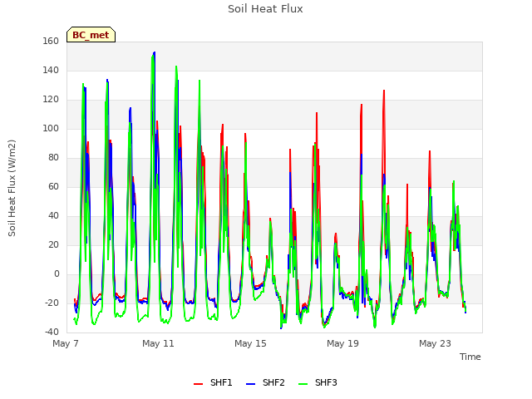The image size is (532, 399).
Task: Click the red SHF1 legend color marker
Action: (198, 384)
